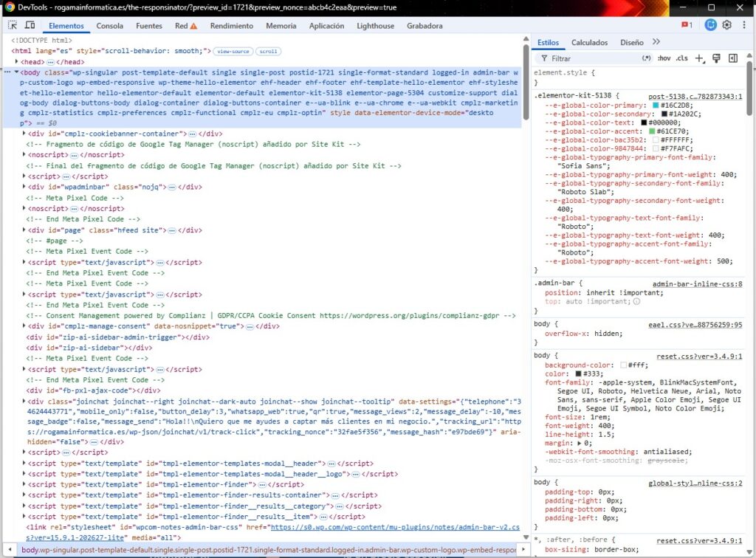Expand the margin shorthand property
The image size is (756, 558).
click(x=579, y=443)
